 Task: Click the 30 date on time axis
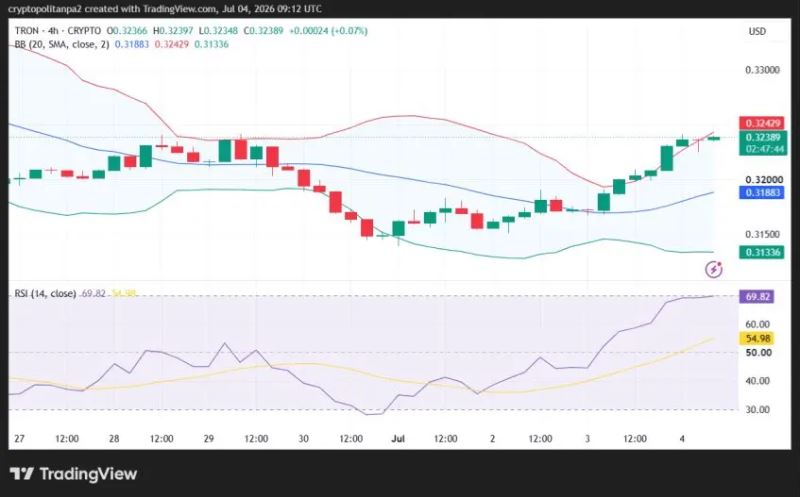click(304, 438)
